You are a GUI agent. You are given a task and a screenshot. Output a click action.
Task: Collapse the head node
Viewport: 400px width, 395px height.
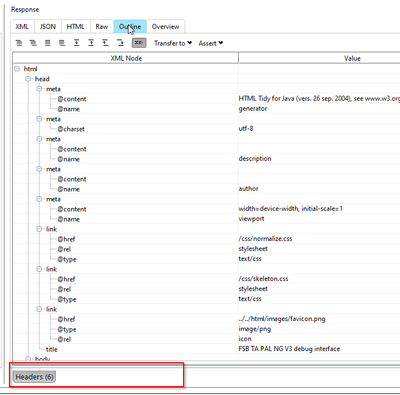[x=28, y=79]
